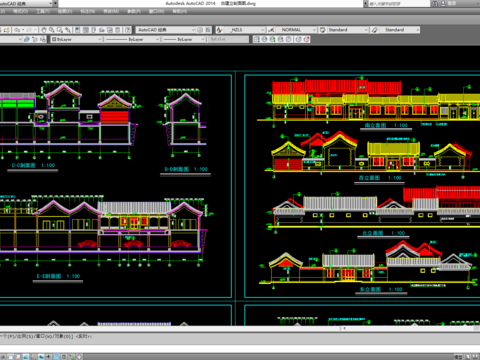The height and width of the screenshot is (360, 480).
Task: Click the 登录 sign-in button
Action: pos(452,3)
